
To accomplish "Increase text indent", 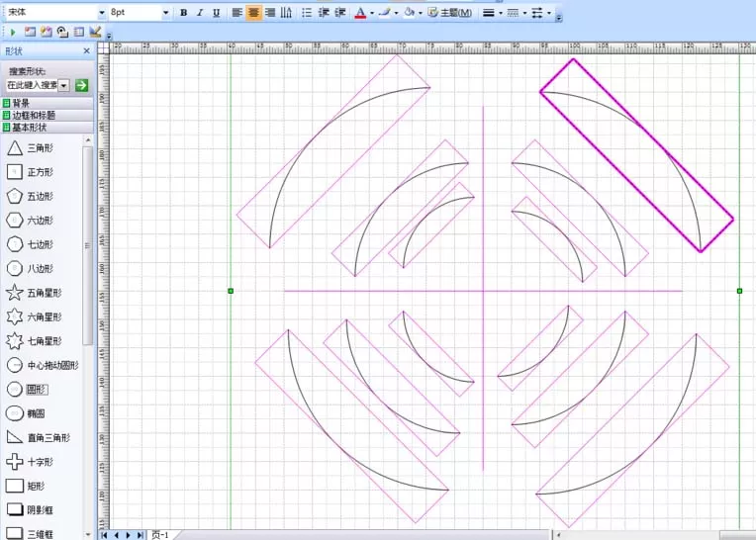I will [340, 13].
